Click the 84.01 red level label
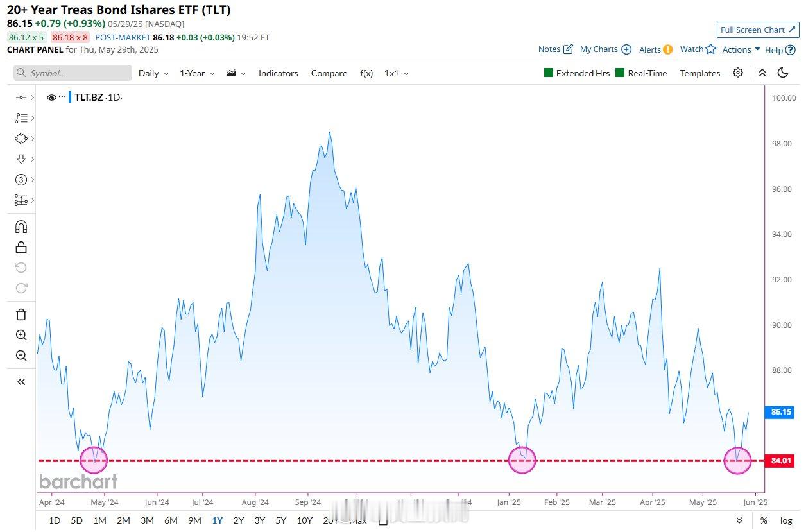806x532 pixels. click(x=781, y=460)
